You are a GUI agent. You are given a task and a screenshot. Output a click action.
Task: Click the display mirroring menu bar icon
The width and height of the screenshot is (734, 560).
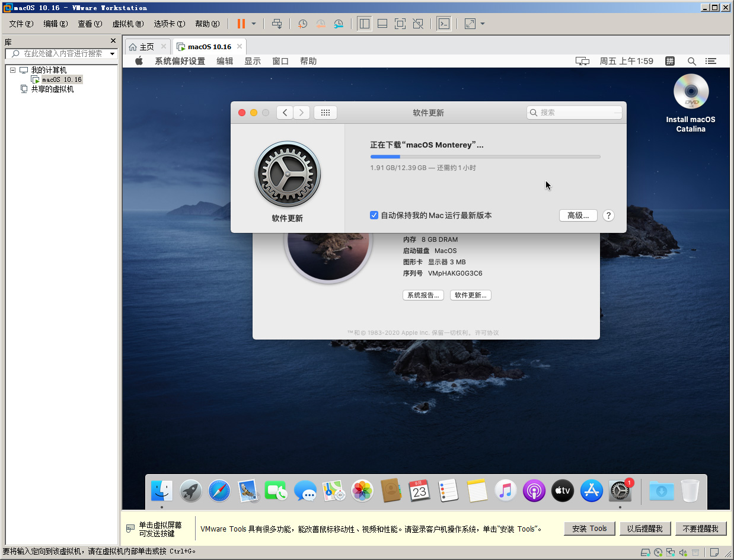point(583,61)
